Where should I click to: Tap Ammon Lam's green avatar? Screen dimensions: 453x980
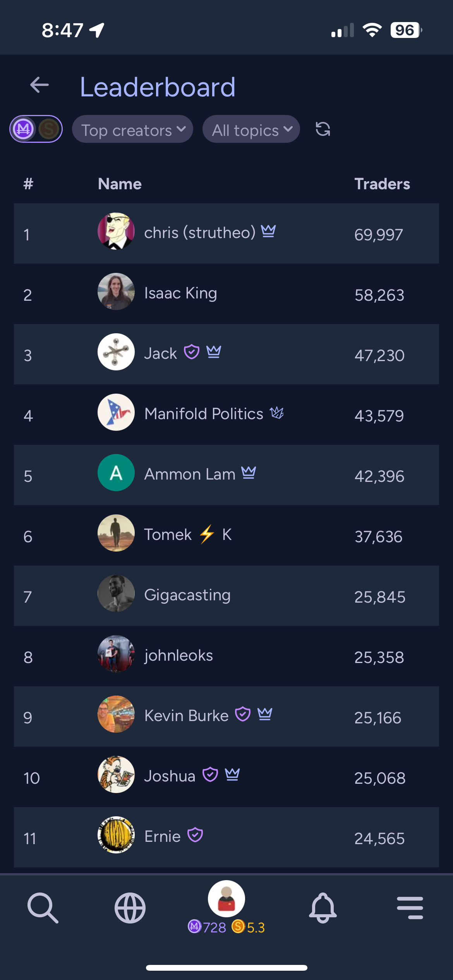click(x=116, y=473)
